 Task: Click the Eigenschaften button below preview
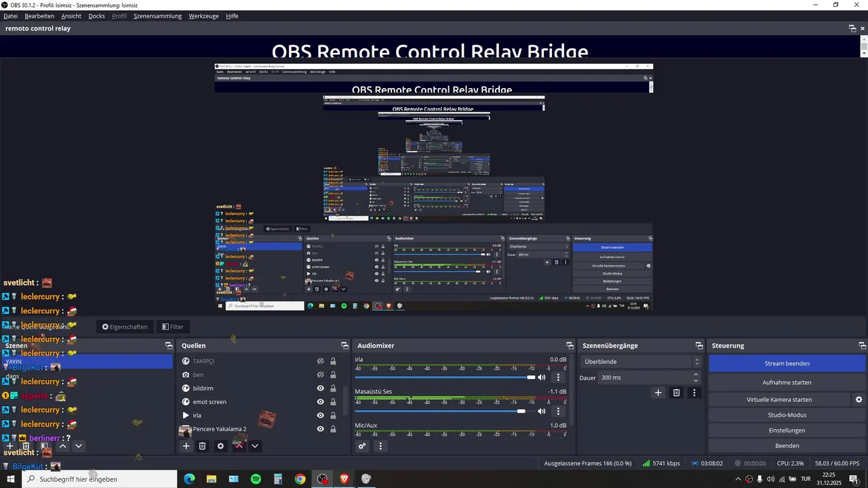click(x=125, y=327)
